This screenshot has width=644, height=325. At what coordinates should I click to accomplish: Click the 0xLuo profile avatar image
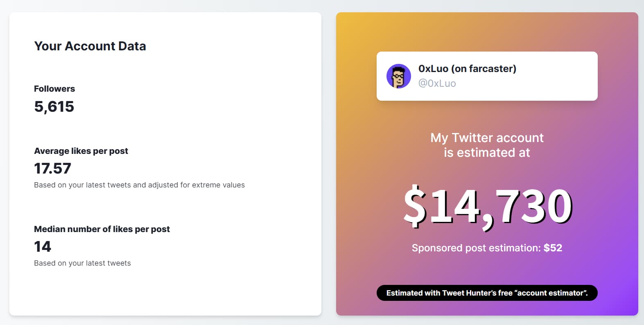398,76
